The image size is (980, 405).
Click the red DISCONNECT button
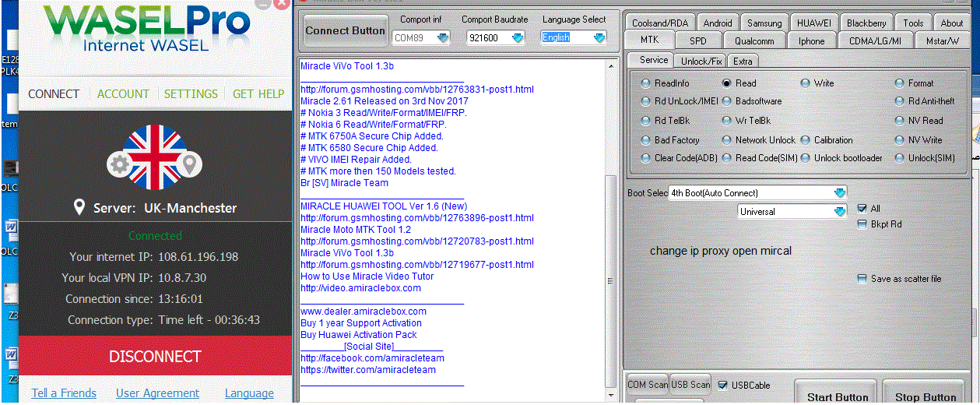pyautogui.click(x=155, y=357)
